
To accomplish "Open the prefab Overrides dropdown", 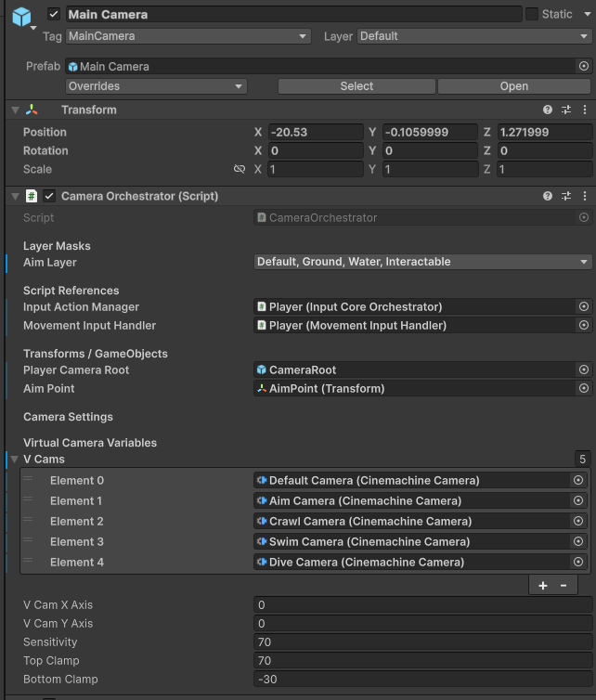I will pyautogui.click(x=156, y=86).
